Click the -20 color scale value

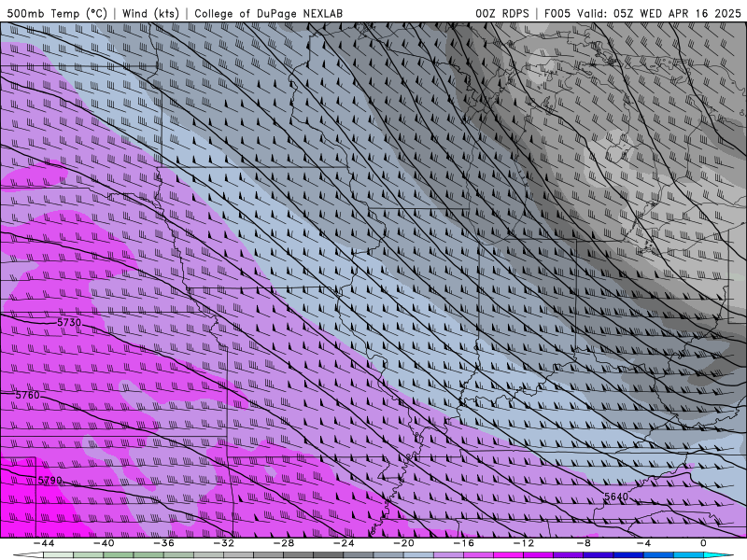(403, 543)
